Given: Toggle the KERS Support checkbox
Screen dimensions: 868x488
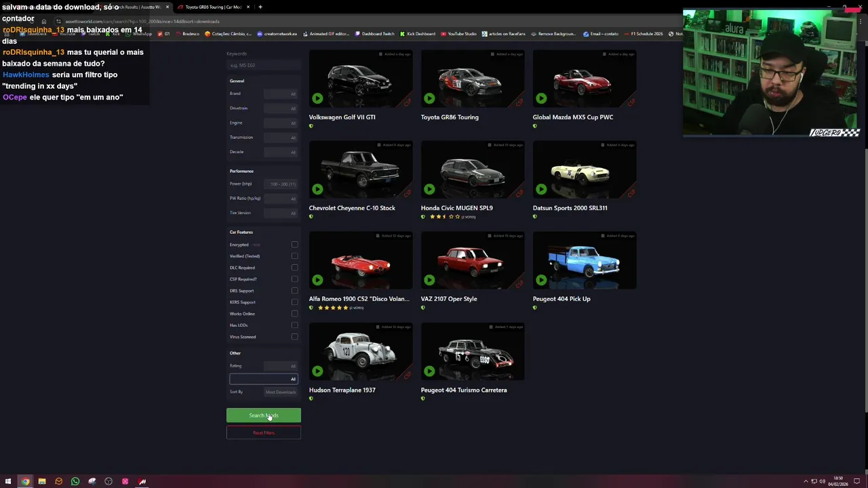Looking at the screenshot, I should tap(294, 302).
